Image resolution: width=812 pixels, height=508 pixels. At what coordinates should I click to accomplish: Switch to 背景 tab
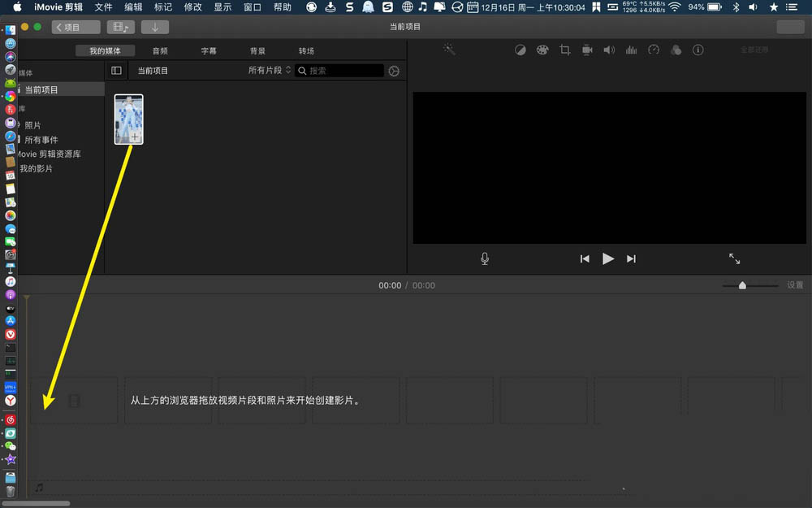click(257, 50)
